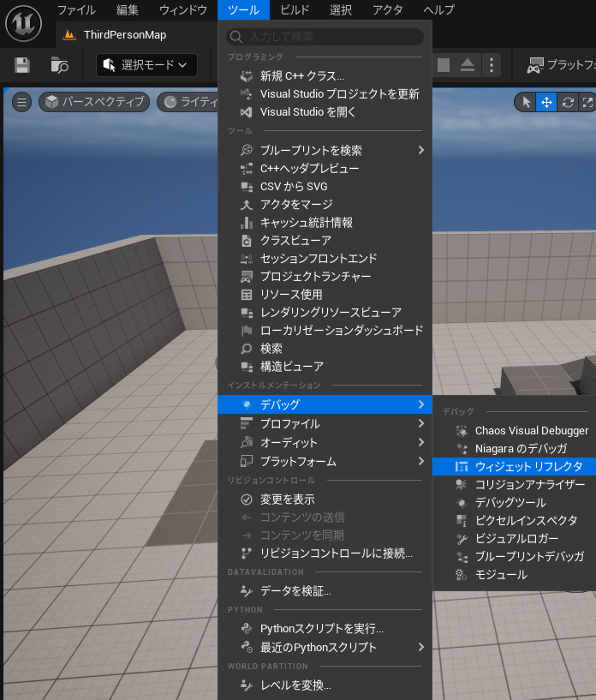Open the 選択 menu
Image resolution: width=596 pixels, height=700 pixels.
(341, 9)
